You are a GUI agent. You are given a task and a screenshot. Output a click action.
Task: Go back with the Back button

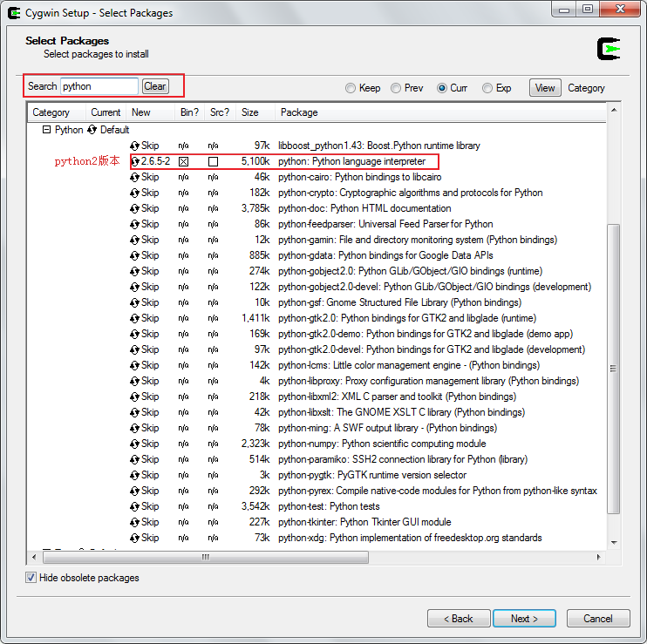pyautogui.click(x=459, y=619)
